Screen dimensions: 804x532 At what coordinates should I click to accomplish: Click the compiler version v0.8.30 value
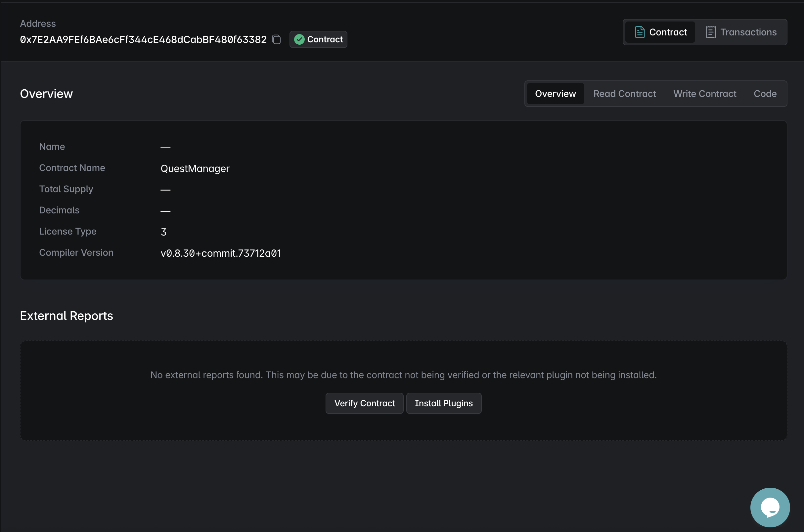click(221, 253)
